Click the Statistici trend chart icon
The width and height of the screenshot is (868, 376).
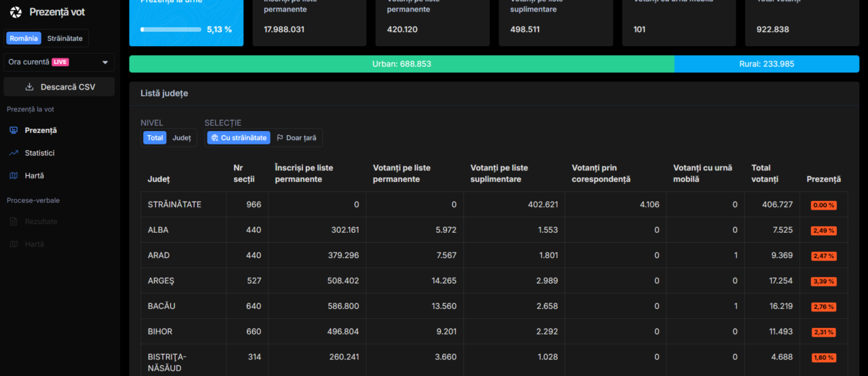pos(14,153)
